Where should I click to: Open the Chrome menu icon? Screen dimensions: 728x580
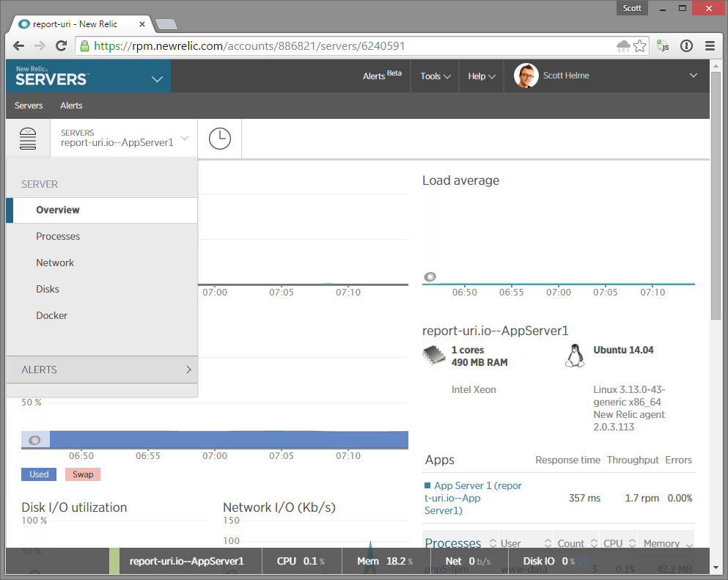[710, 45]
